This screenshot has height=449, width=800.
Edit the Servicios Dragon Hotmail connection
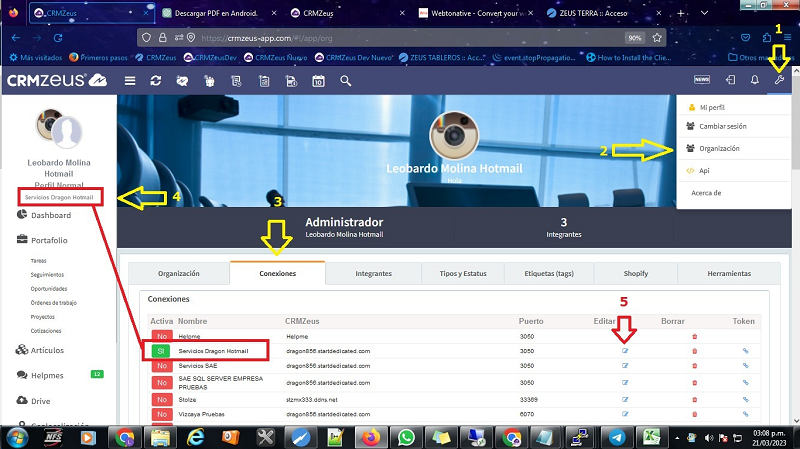coord(622,351)
